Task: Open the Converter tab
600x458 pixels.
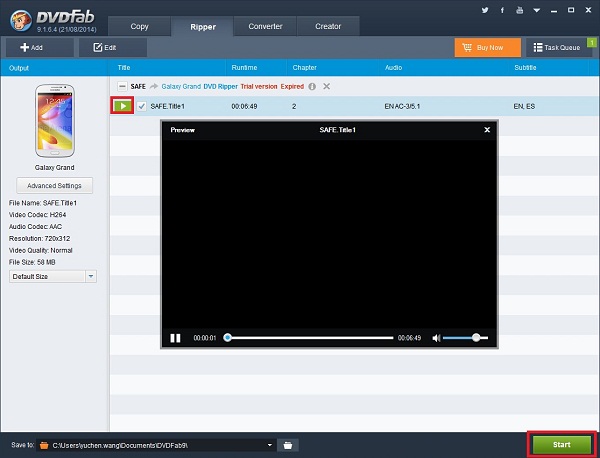Action: point(265,26)
